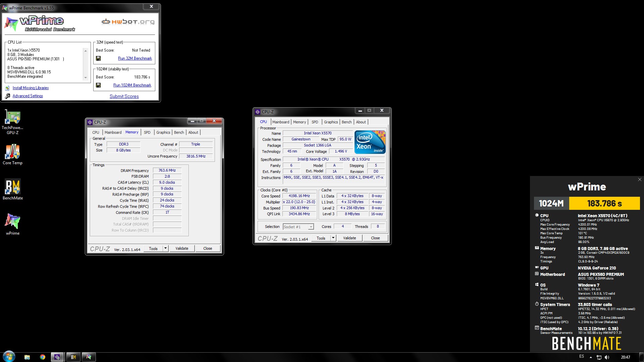Show hidden tray icons arrow
644x362 pixels.
coord(591,357)
